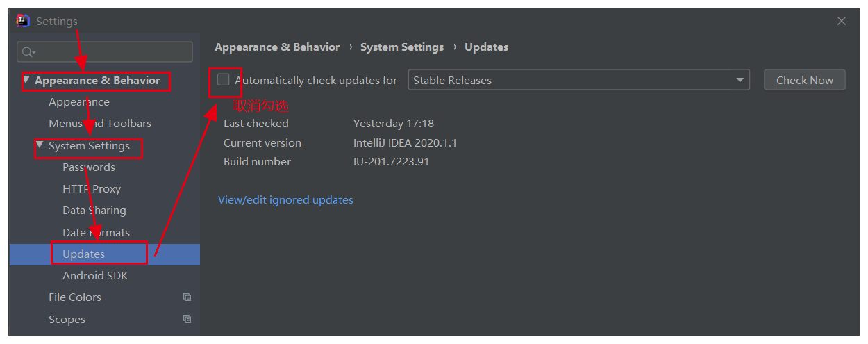Screen dimensions: 868x344
Task: Click the search magnifier icon in settings search
Action: [x=28, y=52]
